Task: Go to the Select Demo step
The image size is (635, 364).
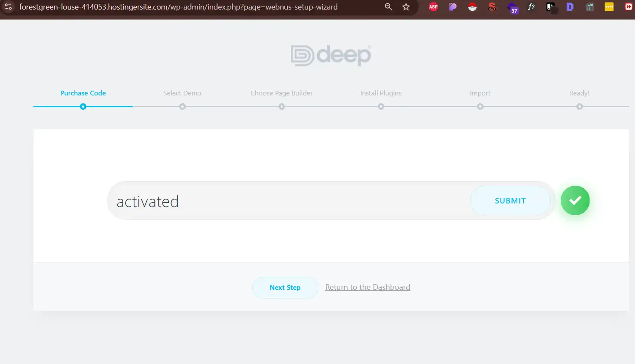Action: [x=182, y=93]
